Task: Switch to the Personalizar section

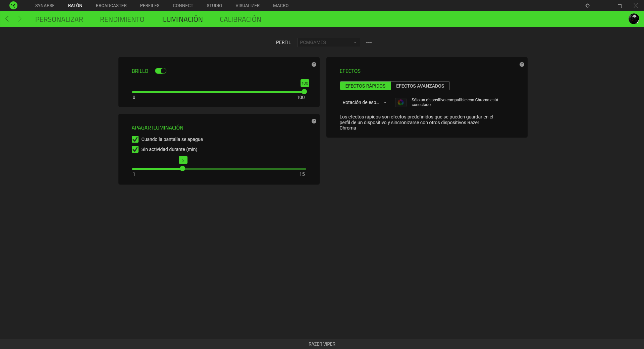Action: click(59, 19)
